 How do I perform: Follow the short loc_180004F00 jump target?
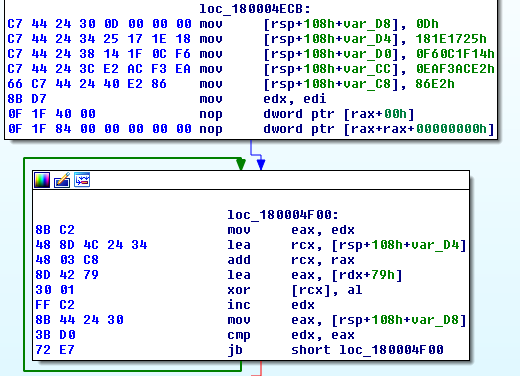point(367,350)
